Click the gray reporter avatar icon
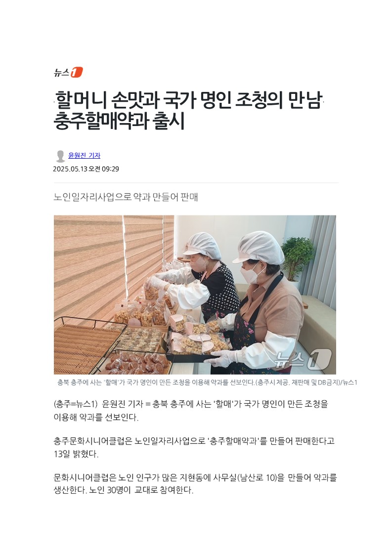The image size is (392, 555). (x=60, y=156)
